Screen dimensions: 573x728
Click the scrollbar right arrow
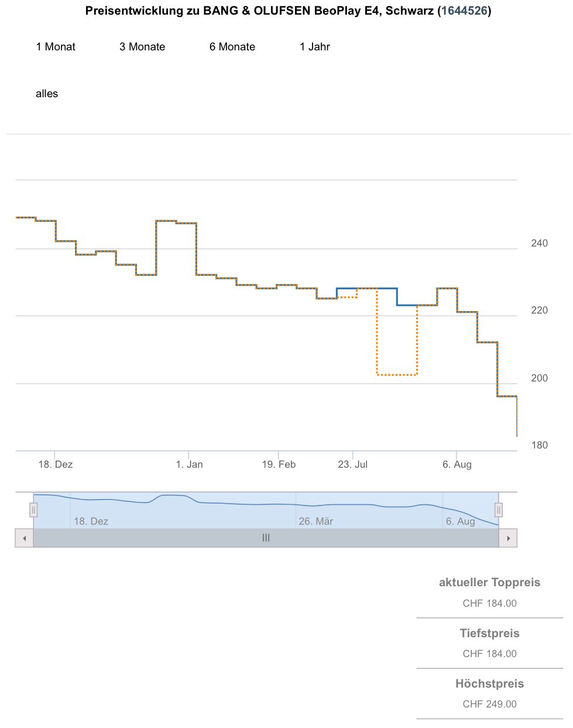[508, 538]
